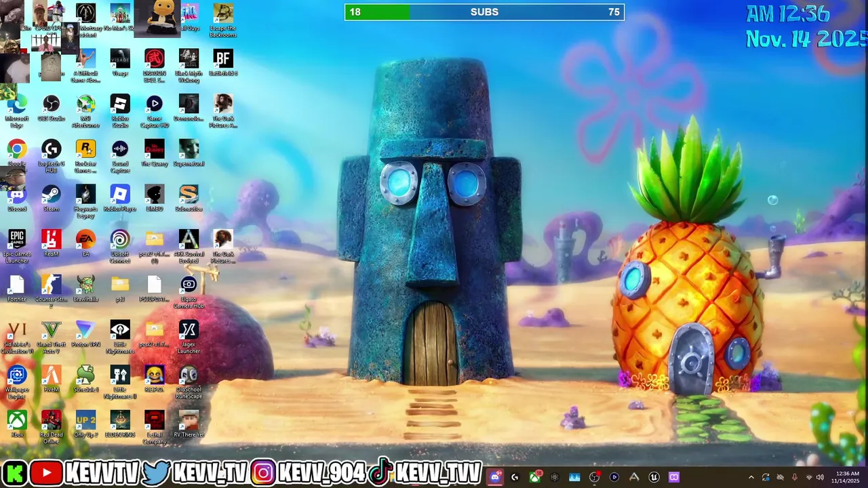Select the FiveM desktop shortcut

click(x=51, y=380)
